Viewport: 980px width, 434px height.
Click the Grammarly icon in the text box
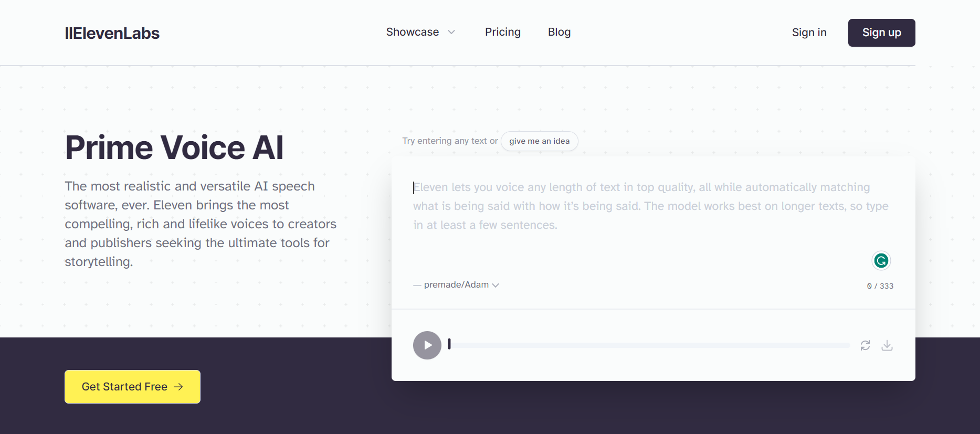tap(881, 260)
